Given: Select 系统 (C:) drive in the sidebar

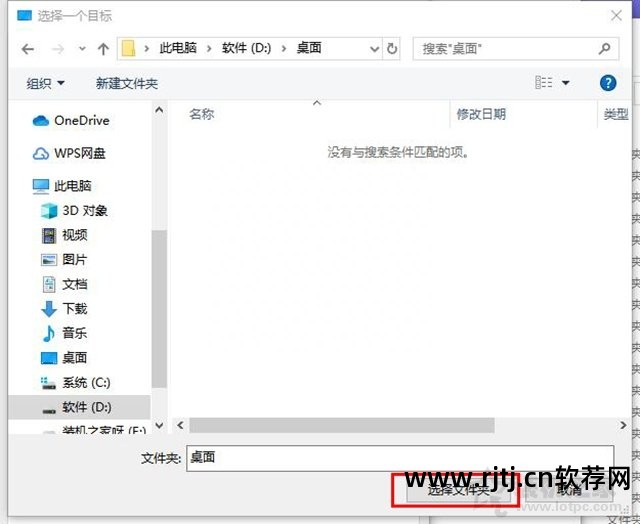Looking at the screenshot, I should (x=86, y=382).
